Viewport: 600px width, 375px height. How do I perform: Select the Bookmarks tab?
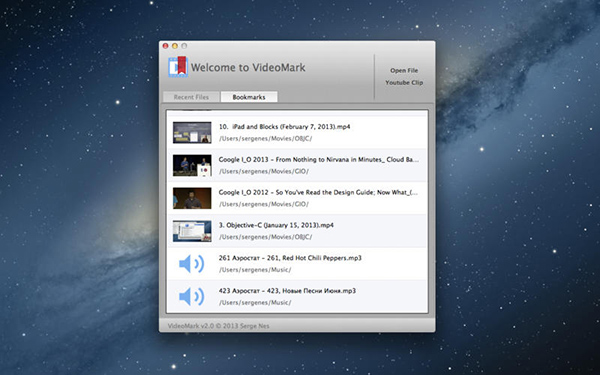[249, 97]
